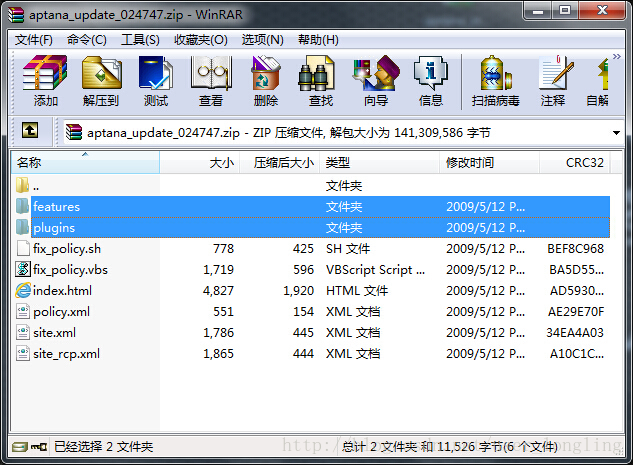Open the 文件(F) menu

[x=34, y=40]
